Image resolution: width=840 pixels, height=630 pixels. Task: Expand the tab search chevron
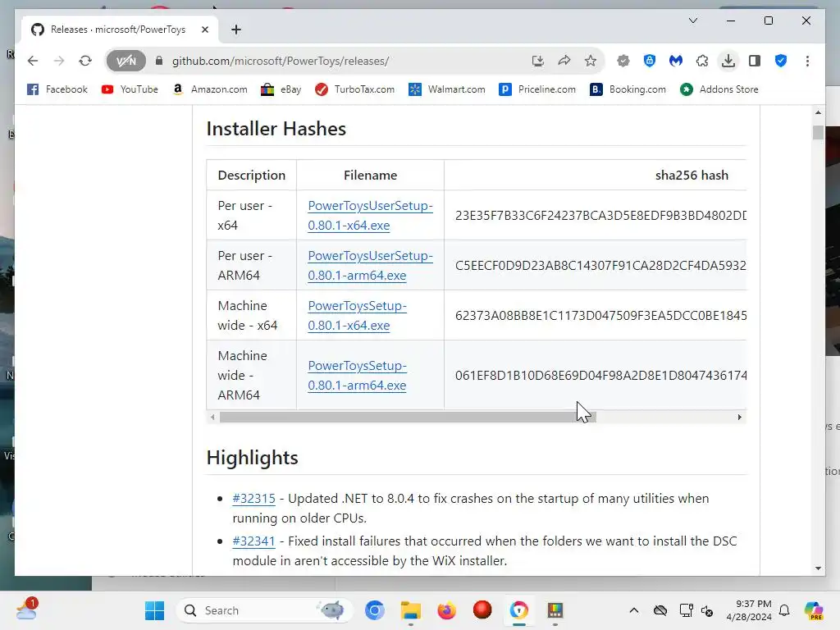point(692,21)
